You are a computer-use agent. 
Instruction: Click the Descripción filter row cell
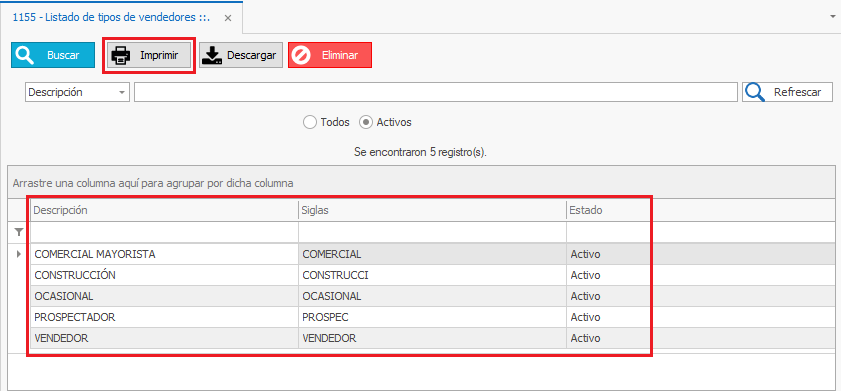point(164,232)
